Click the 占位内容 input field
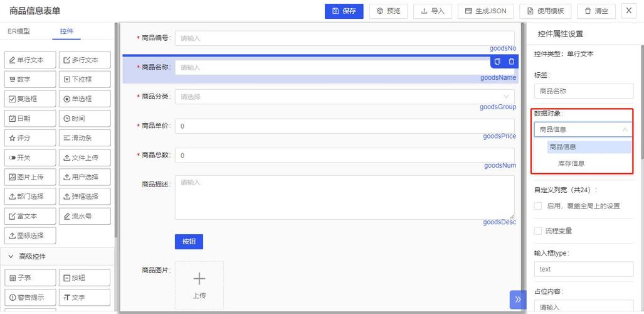This screenshot has height=314, width=644. [584, 306]
